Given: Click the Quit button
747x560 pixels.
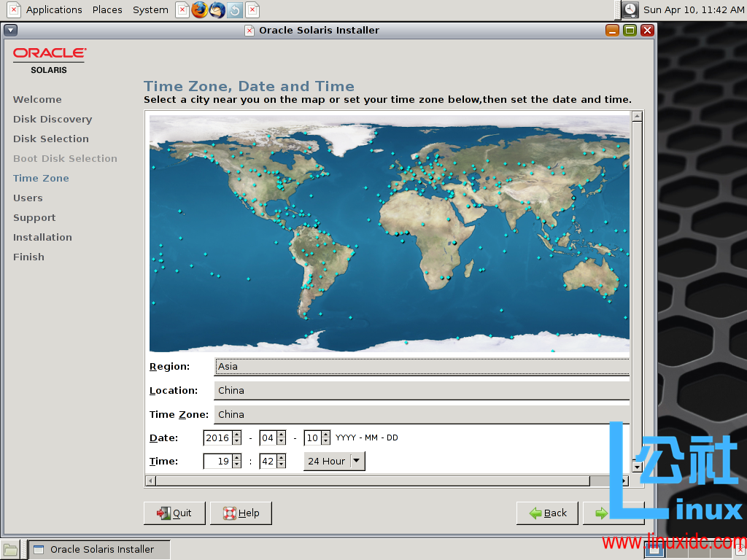Looking at the screenshot, I should [x=174, y=513].
